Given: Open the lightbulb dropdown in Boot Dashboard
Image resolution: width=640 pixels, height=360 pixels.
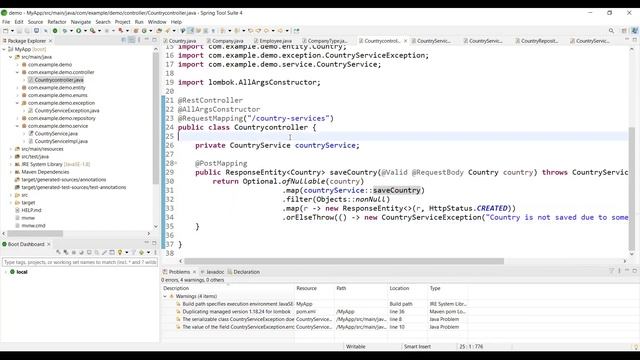Looking at the screenshot, I should pyautogui.click(x=127, y=253).
